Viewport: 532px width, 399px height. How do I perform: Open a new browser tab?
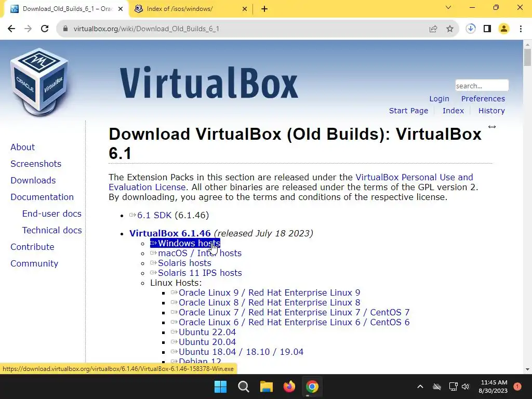click(x=264, y=9)
